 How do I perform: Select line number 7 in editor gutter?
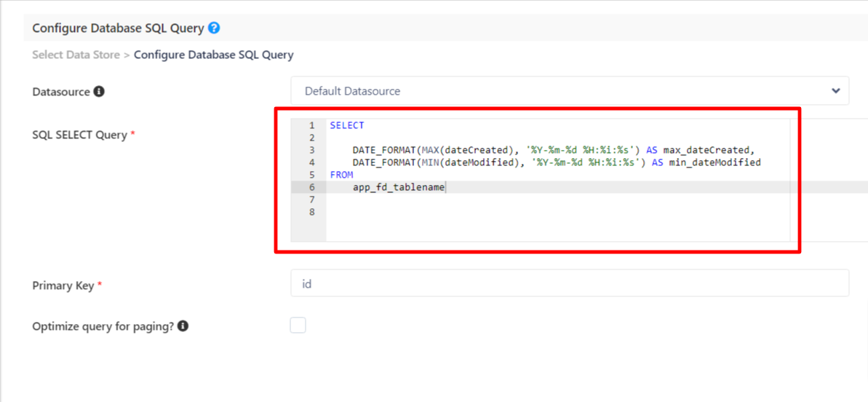coord(312,200)
